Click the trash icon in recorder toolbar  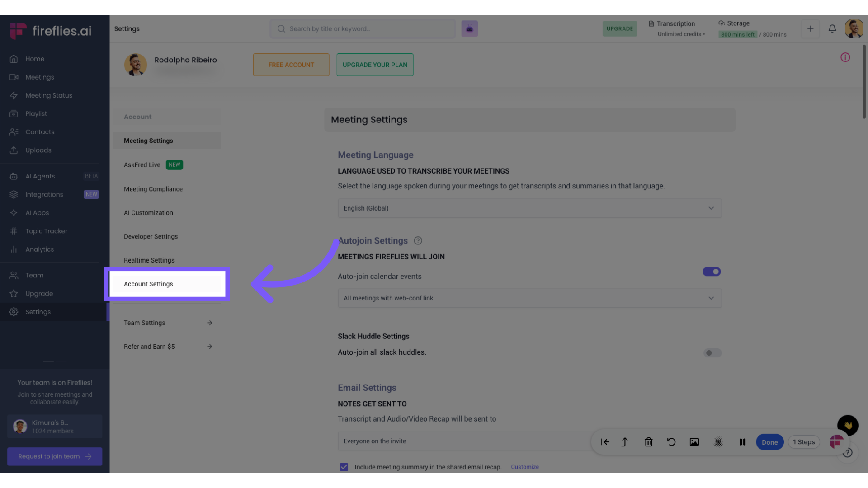[x=648, y=442]
